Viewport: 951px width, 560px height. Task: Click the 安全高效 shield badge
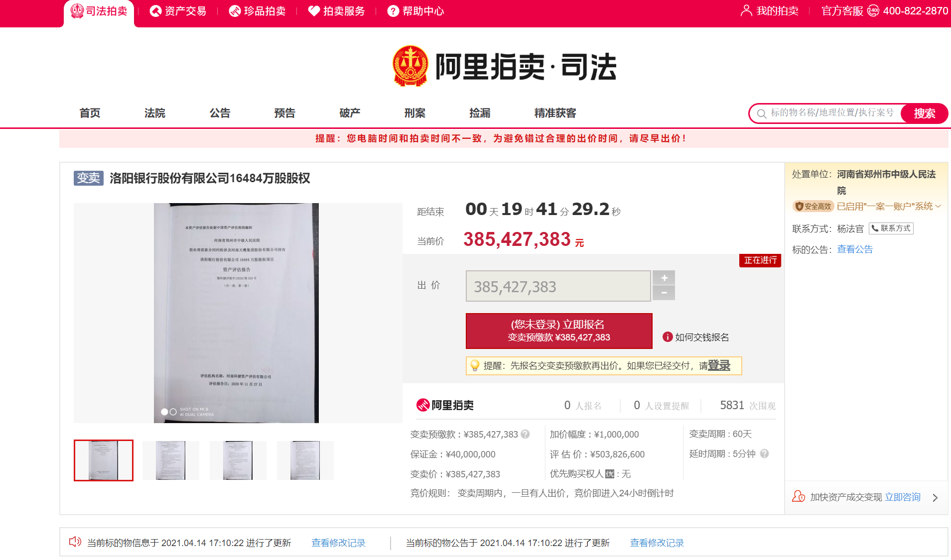pos(813,206)
